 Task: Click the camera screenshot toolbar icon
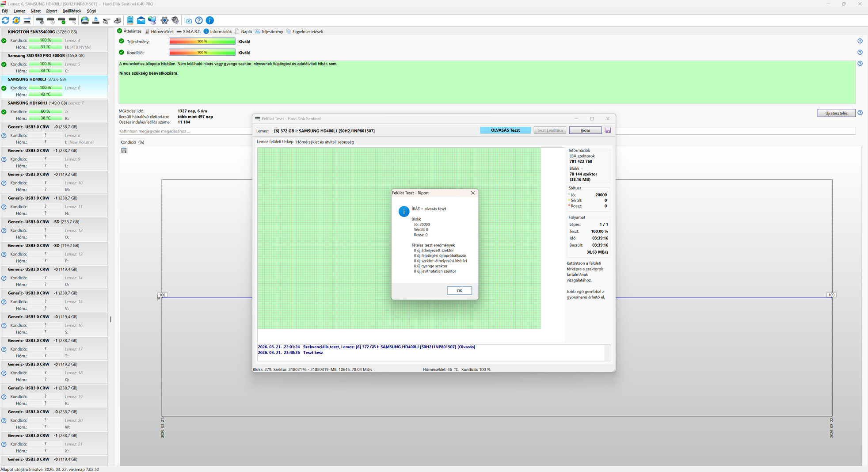click(x=188, y=20)
